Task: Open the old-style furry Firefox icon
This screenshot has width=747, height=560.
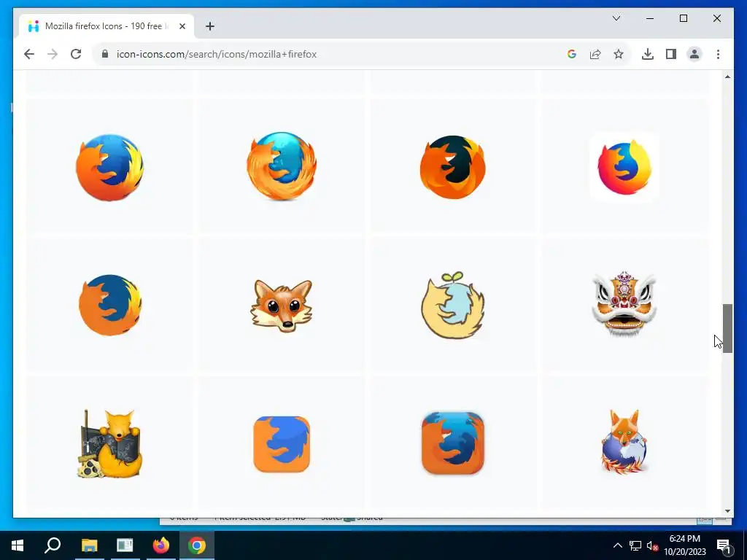Action: (x=281, y=166)
